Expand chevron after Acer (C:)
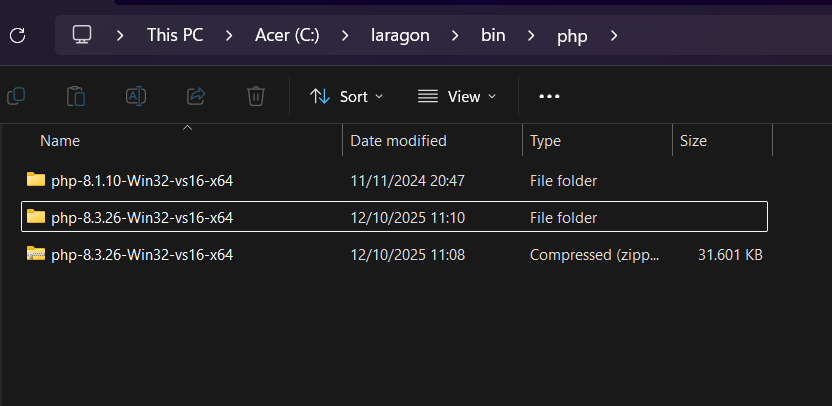832x406 pixels. [345, 36]
